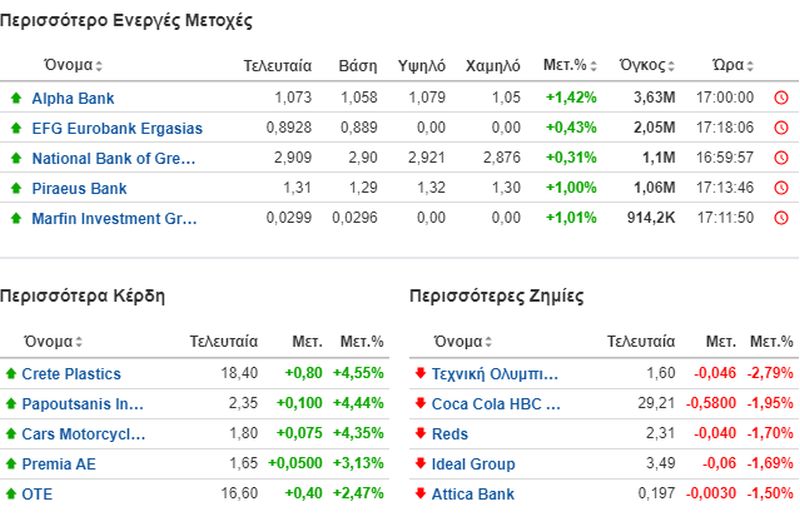Viewport: 800px width, 522px height.
Task: Open the Crete Plastics link
Action: [x=71, y=374]
